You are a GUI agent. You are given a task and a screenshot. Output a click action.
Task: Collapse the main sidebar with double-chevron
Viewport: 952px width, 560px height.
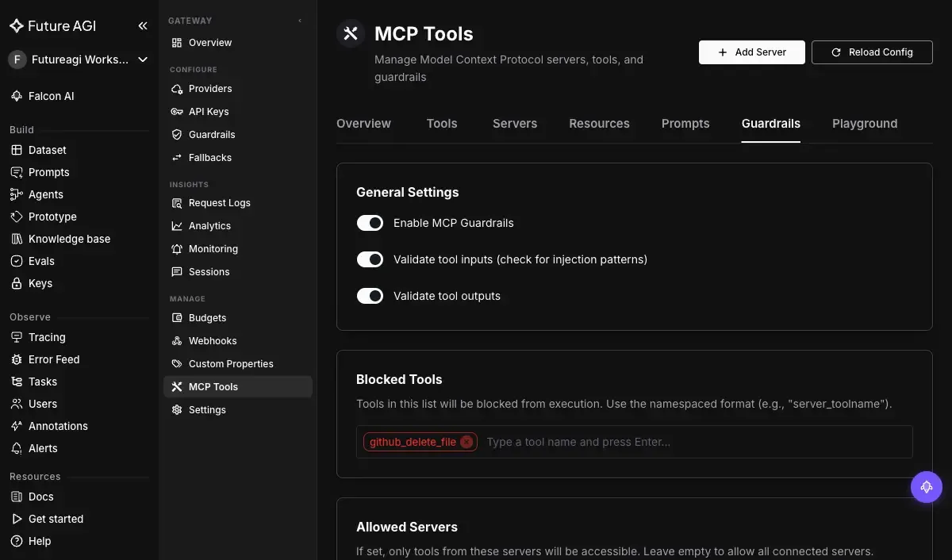click(x=143, y=25)
